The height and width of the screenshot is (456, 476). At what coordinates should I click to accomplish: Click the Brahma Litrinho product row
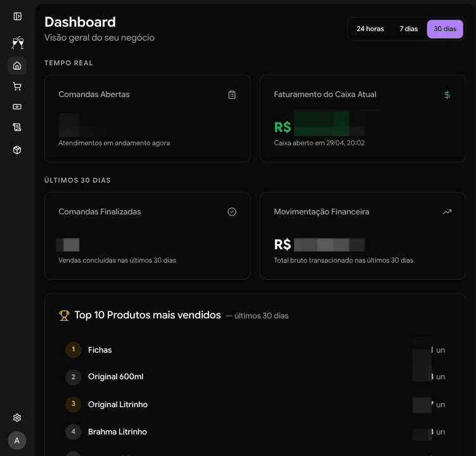[x=255, y=432]
